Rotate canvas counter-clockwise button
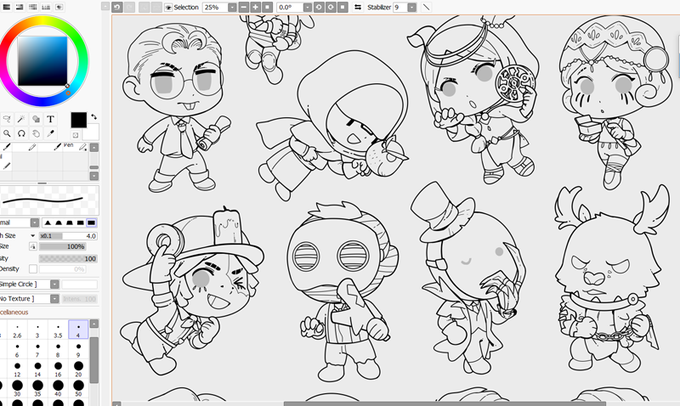The width and height of the screenshot is (680, 406). (319, 7)
